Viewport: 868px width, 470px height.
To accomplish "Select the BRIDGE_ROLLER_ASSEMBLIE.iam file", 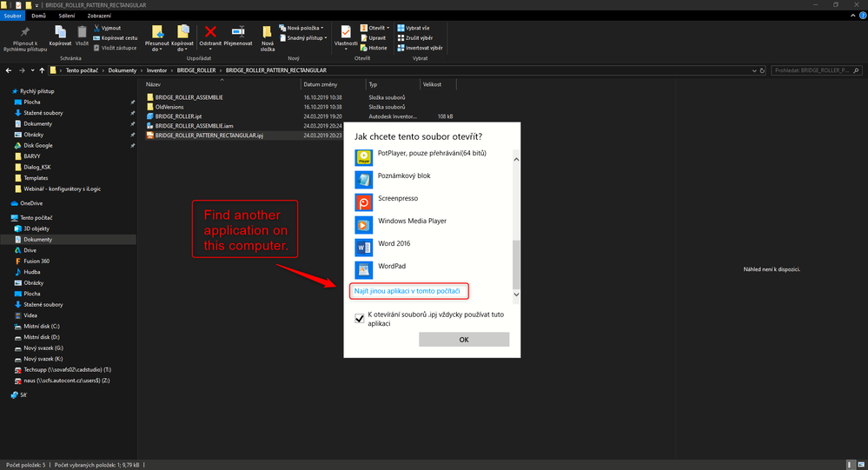I will click(x=194, y=126).
